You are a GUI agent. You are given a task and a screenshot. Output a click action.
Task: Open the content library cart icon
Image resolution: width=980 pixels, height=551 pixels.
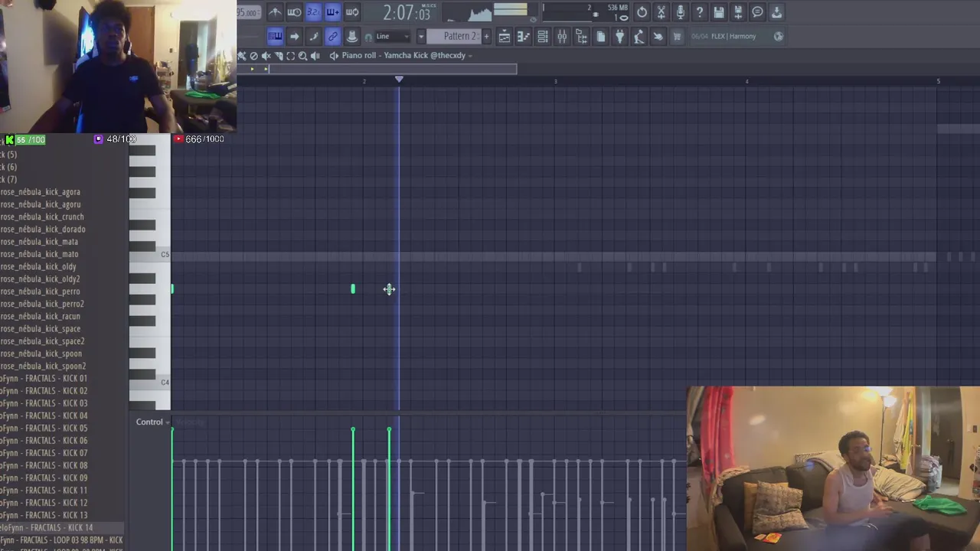pyautogui.click(x=677, y=36)
